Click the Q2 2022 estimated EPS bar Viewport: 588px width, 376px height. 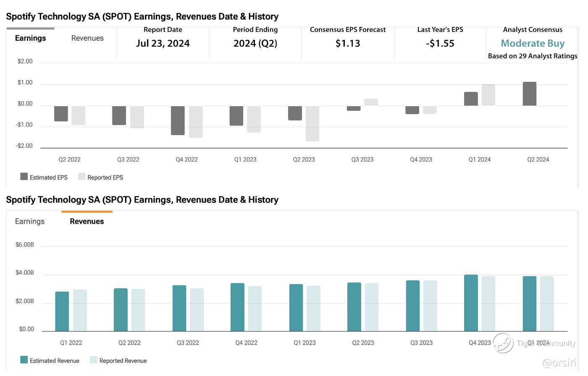(x=61, y=114)
